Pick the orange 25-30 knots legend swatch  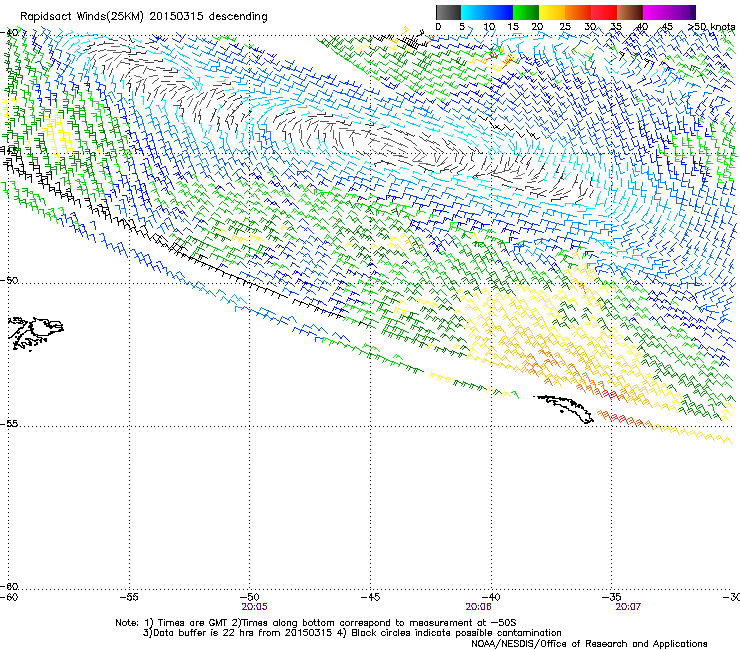tap(578, 12)
